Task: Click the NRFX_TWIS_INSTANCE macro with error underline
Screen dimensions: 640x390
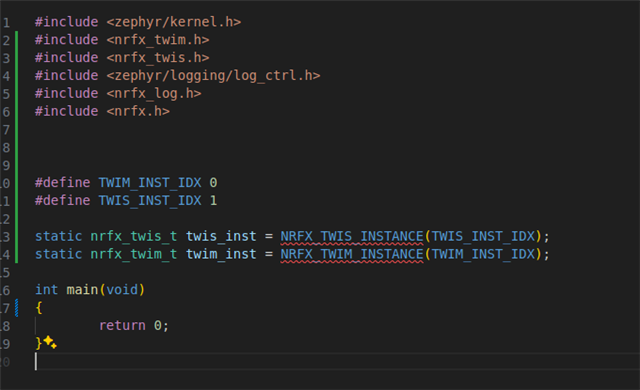Action: [352, 237]
